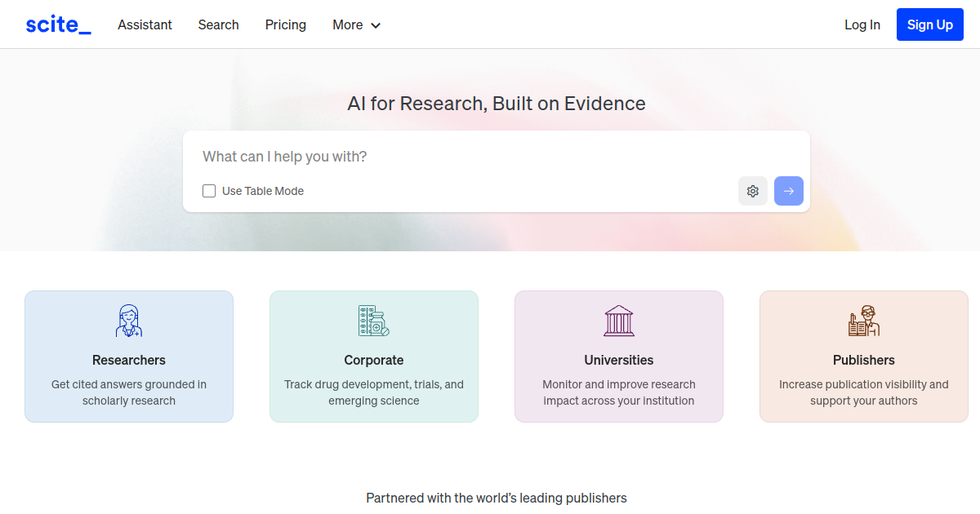Click the chevron next to More
This screenshot has width=980, height=514.
click(376, 25)
